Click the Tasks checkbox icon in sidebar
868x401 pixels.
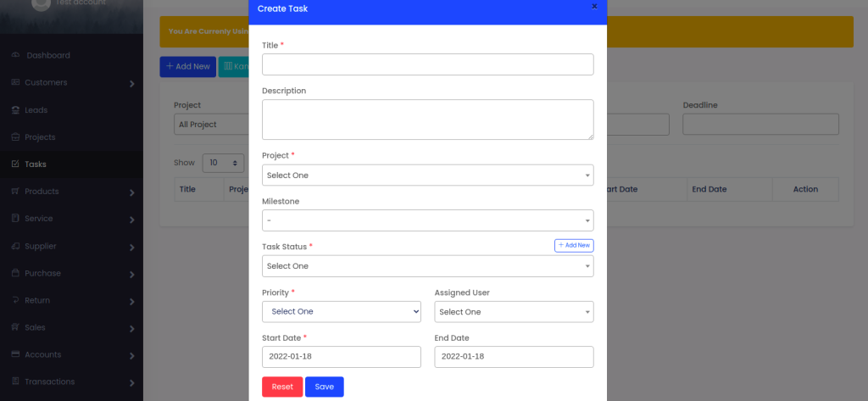[x=15, y=164]
